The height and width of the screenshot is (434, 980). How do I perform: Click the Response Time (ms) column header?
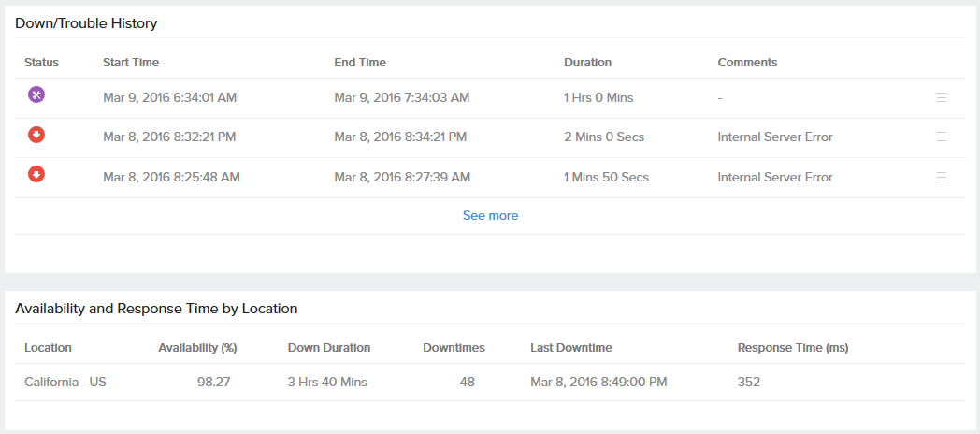click(x=792, y=348)
